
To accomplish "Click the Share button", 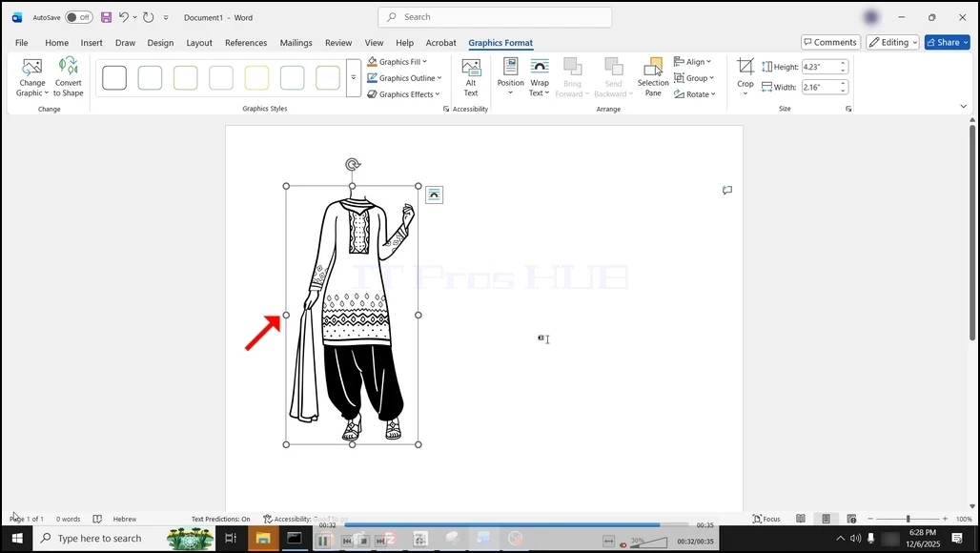I will tap(947, 43).
